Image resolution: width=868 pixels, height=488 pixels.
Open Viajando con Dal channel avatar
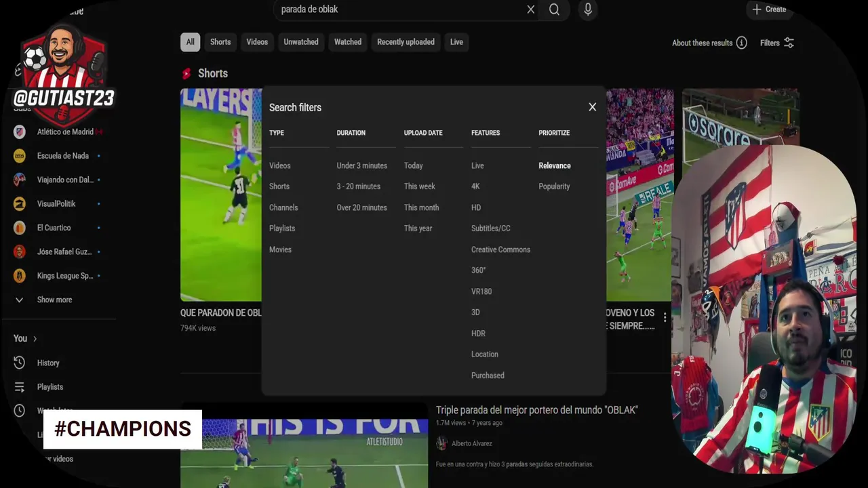20,180
